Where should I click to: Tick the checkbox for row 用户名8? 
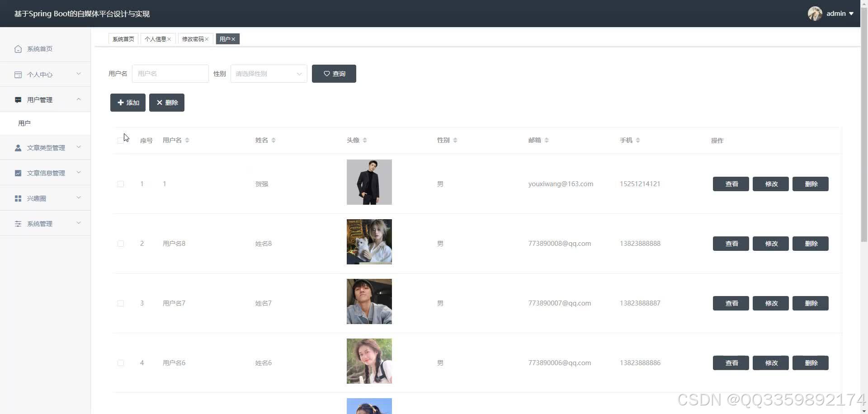click(x=121, y=244)
